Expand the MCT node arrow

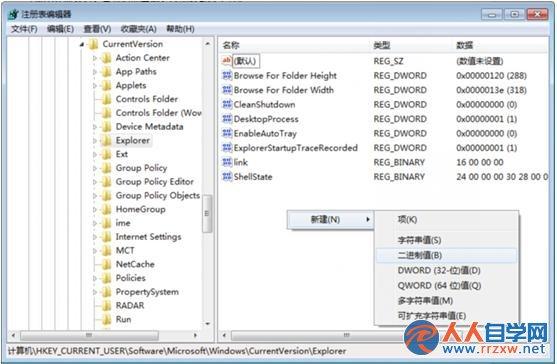pos(94,251)
